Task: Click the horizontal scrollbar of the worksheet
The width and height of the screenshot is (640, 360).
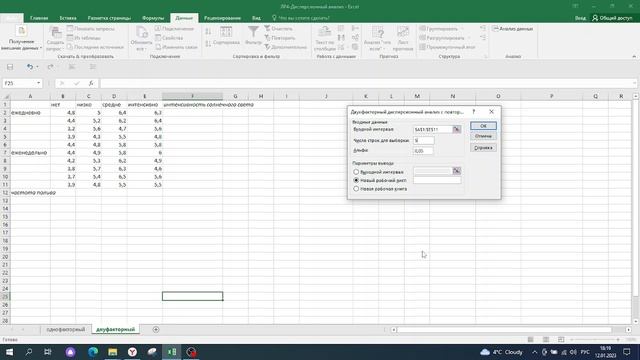Action: (504, 329)
